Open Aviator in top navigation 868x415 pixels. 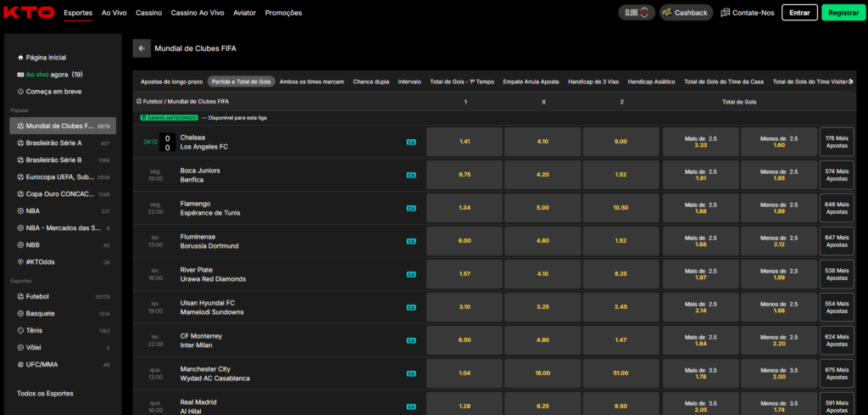point(245,13)
